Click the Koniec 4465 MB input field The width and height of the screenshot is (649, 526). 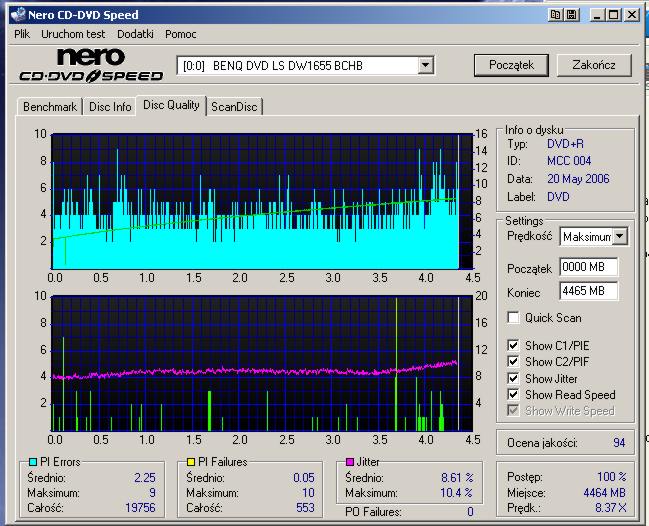(x=588, y=291)
